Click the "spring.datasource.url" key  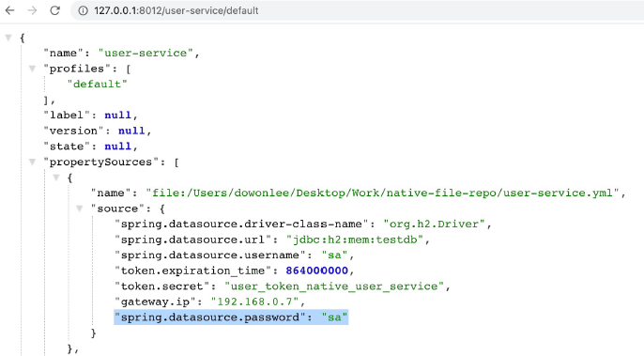pos(192,240)
